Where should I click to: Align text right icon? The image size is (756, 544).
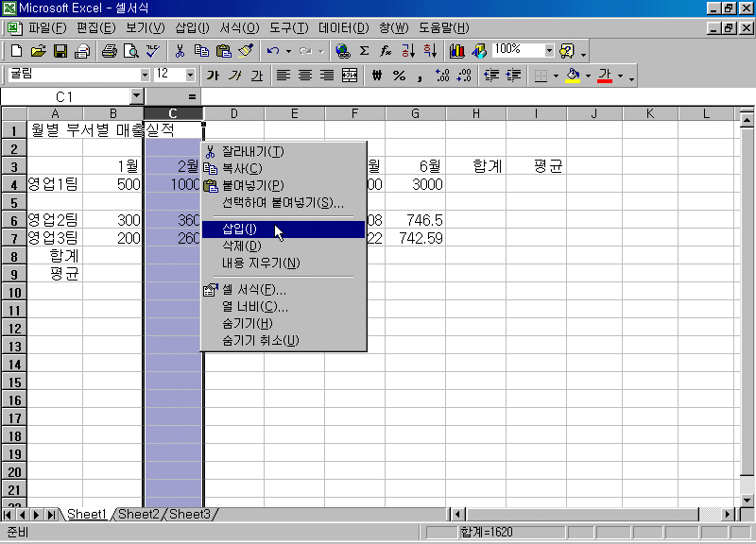327,76
